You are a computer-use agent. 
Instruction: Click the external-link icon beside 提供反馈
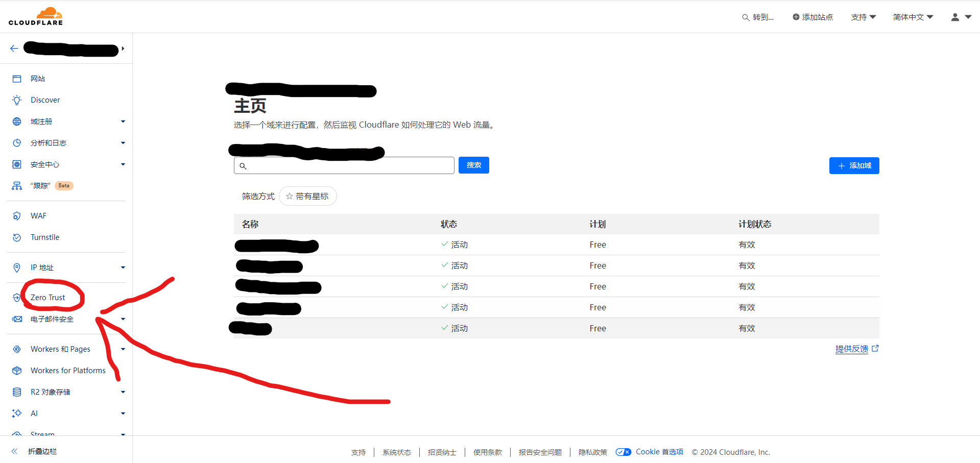(x=875, y=349)
